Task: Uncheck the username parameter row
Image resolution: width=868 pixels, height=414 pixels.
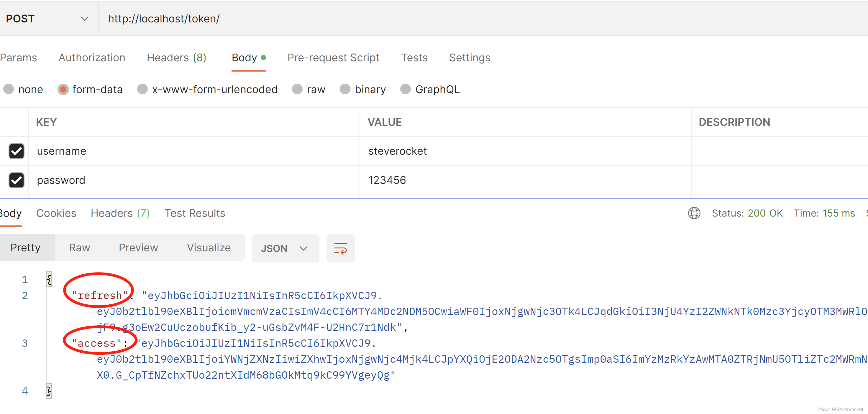Action: 16,151
